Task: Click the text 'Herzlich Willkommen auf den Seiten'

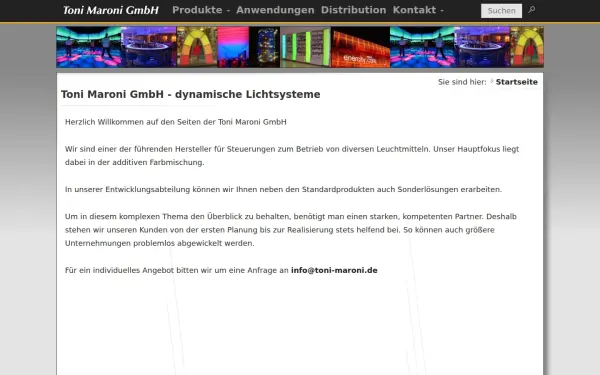Action: point(133,122)
